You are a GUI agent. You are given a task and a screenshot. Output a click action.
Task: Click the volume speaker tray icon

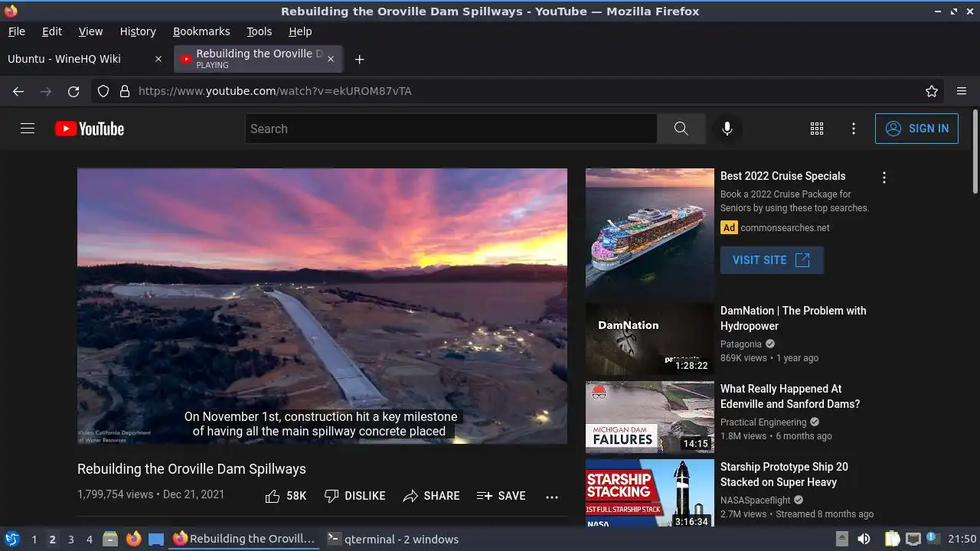click(864, 539)
